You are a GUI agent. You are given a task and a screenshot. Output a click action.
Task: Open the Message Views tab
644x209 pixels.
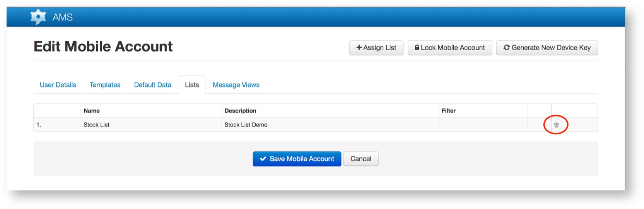tap(236, 85)
